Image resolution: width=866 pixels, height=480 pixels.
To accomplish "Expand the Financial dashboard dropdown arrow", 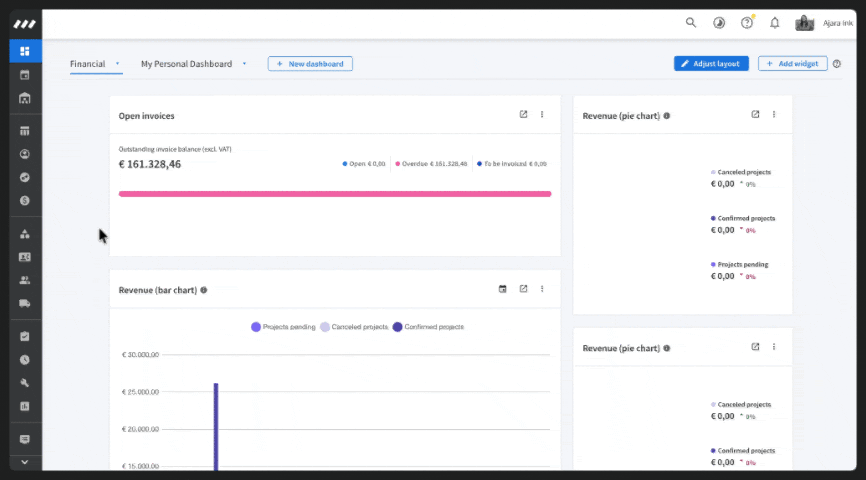I will click(117, 64).
